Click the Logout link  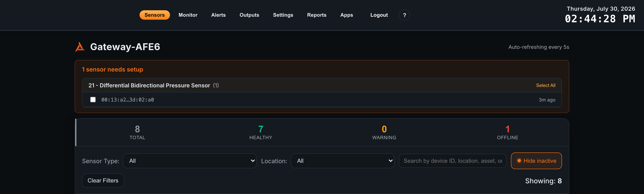coord(379,15)
